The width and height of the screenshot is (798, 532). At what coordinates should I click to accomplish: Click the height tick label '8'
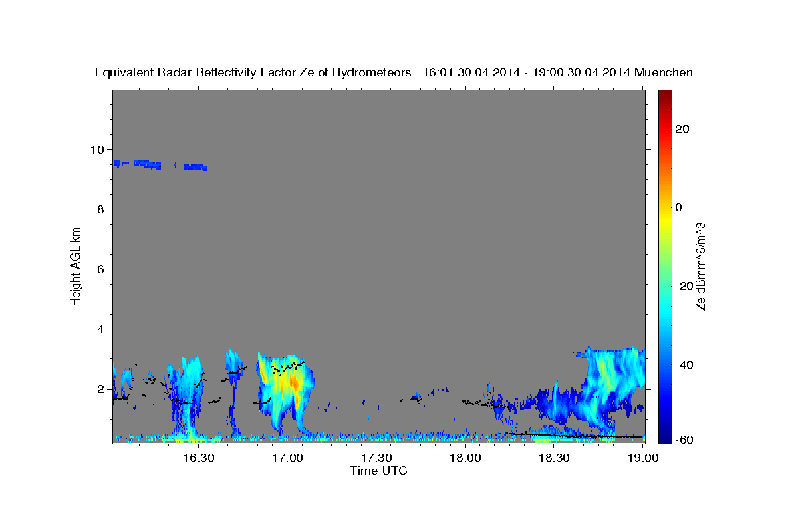pyautogui.click(x=102, y=209)
